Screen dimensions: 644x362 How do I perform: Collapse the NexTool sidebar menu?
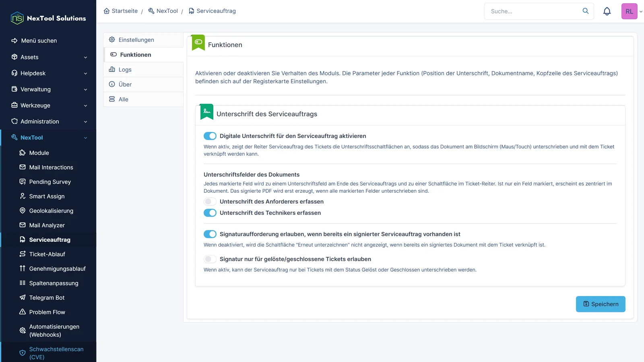point(48,138)
